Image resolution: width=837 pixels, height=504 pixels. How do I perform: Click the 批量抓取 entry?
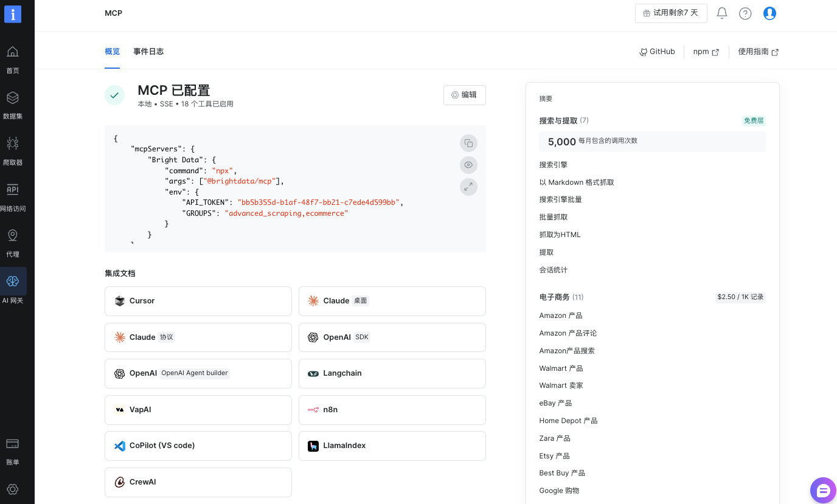554,217
